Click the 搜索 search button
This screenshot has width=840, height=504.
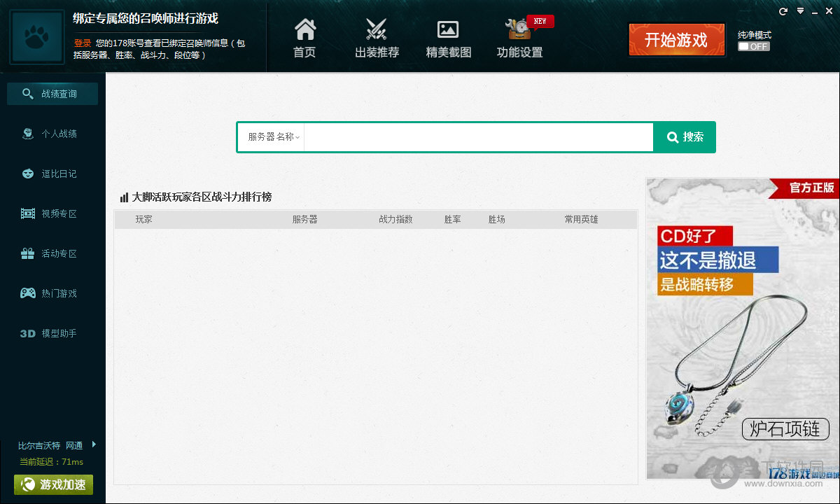(x=684, y=137)
